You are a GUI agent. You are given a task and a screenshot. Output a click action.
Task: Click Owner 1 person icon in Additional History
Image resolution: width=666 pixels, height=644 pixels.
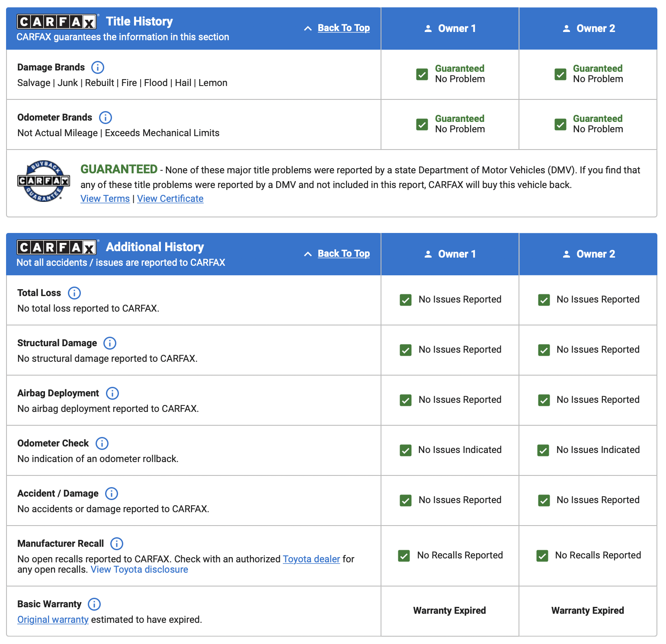click(x=428, y=254)
